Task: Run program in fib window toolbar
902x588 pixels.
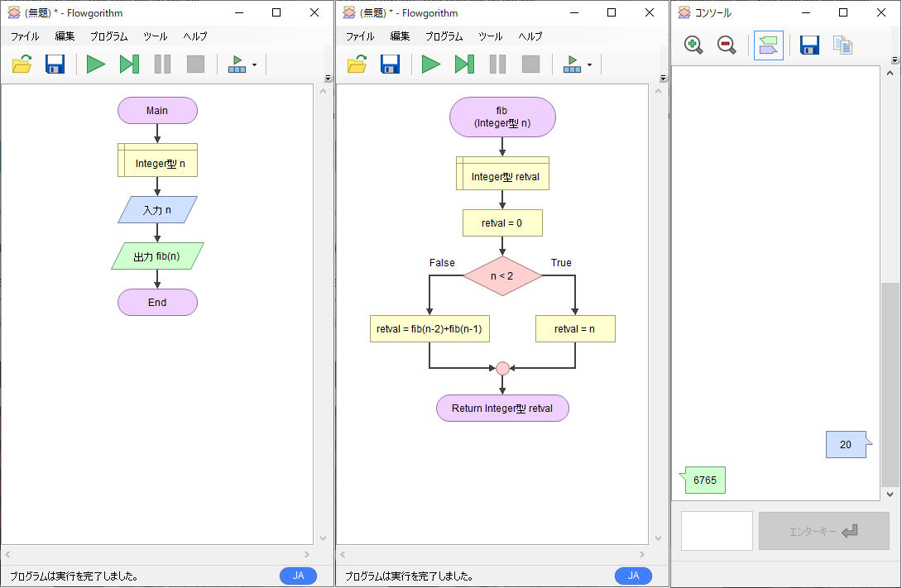Action: pos(431,65)
